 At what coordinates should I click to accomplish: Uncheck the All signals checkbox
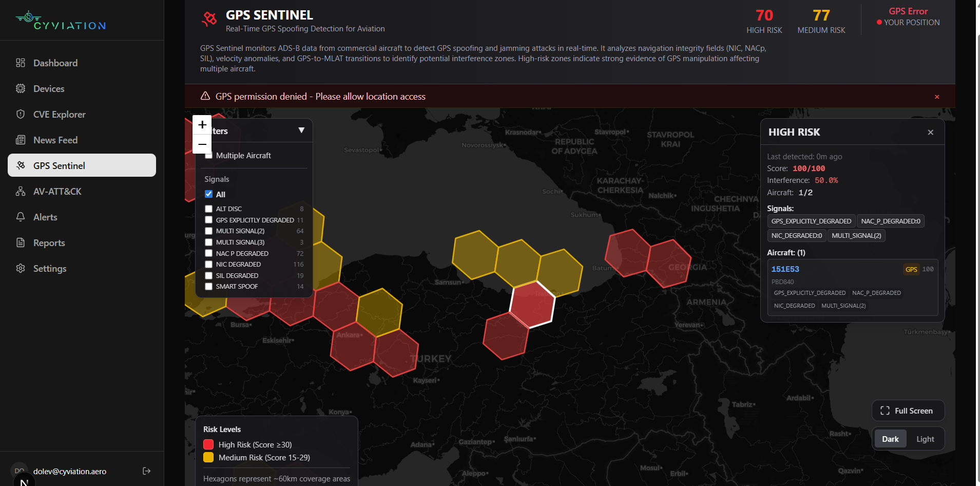209,194
